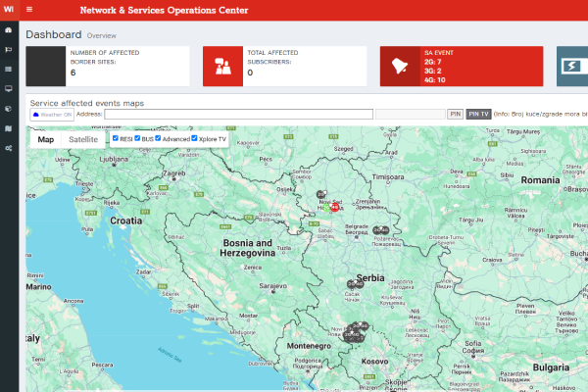Uncheck the BUS checkbox

137,139
